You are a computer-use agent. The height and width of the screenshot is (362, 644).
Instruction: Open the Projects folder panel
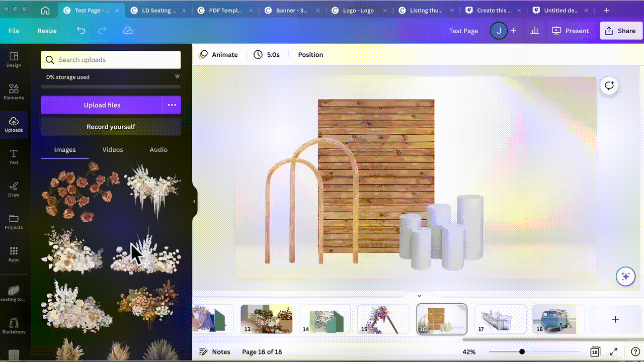pos(14,221)
